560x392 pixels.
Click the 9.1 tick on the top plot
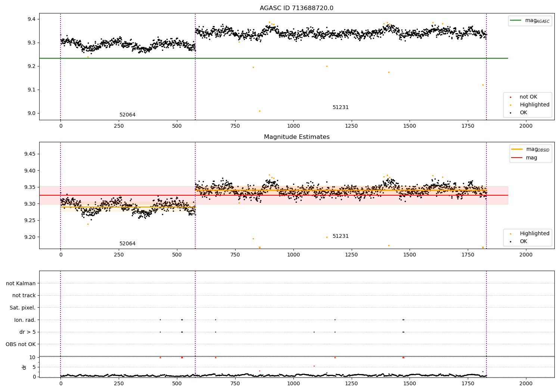pos(31,90)
